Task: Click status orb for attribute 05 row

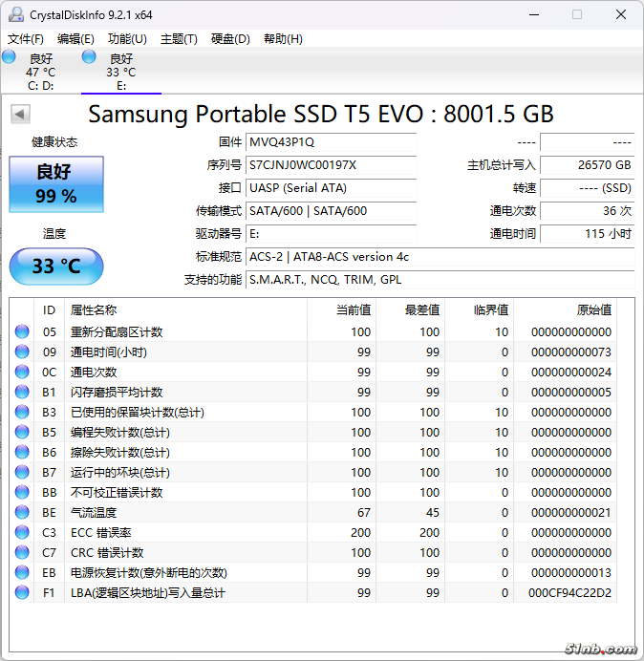Action: tap(22, 332)
